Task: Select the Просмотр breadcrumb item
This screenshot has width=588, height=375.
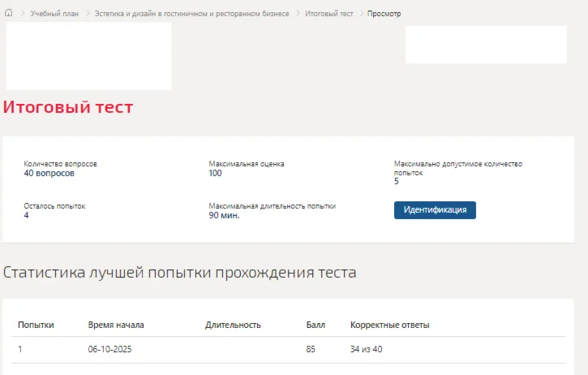Action: (384, 14)
